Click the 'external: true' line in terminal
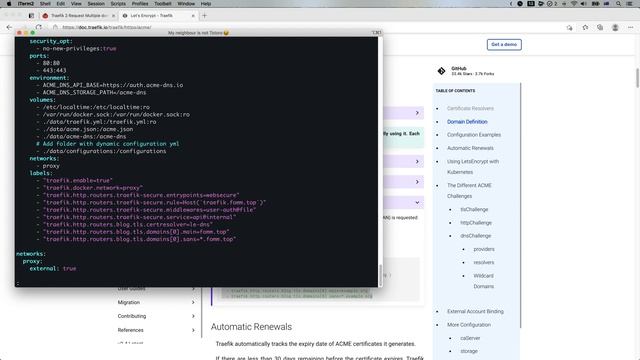 coord(53,269)
